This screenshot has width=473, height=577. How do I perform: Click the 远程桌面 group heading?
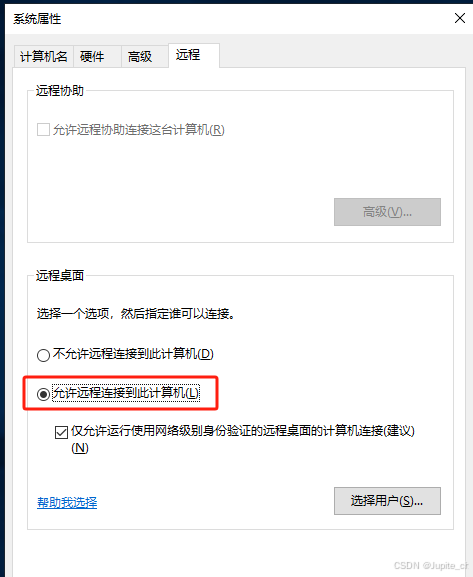pyautogui.click(x=60, y=275)
